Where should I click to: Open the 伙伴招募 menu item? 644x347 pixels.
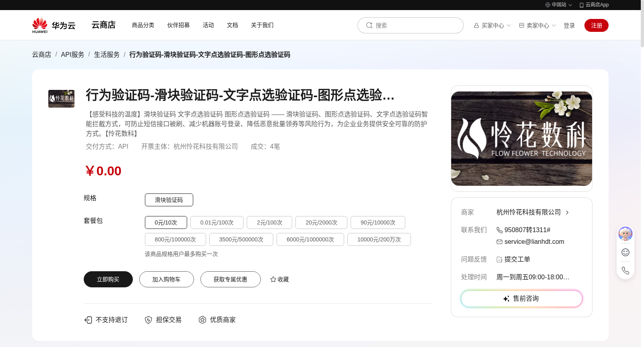pyautogui.click(x=179, y=25)
